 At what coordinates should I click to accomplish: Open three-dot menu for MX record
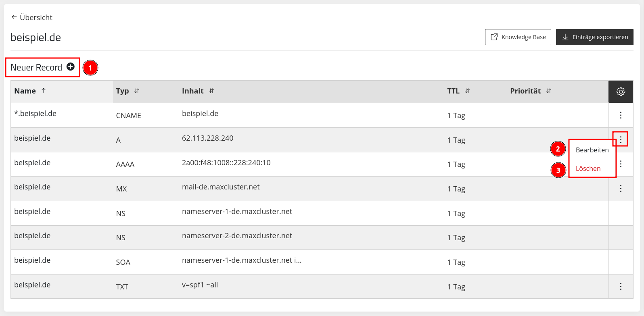pos(621,189)
